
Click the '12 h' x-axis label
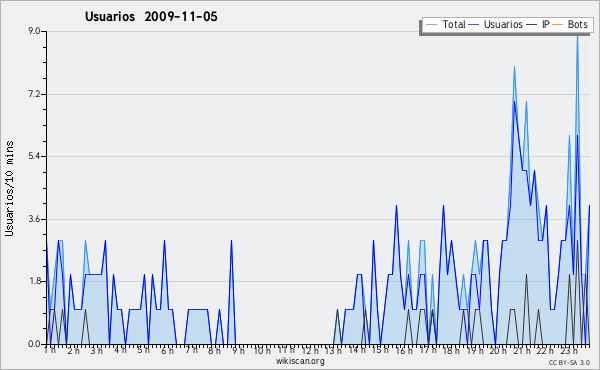[x=310, y=350]
